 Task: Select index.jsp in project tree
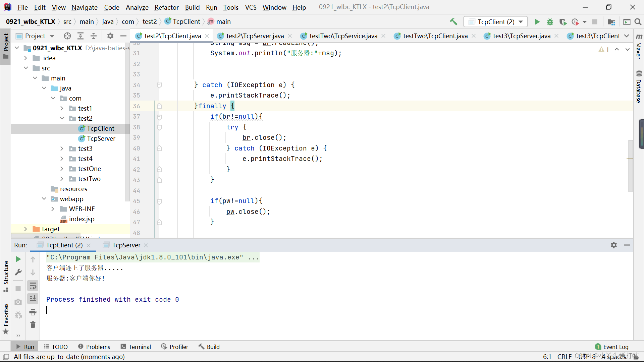[x=82, y=219]
